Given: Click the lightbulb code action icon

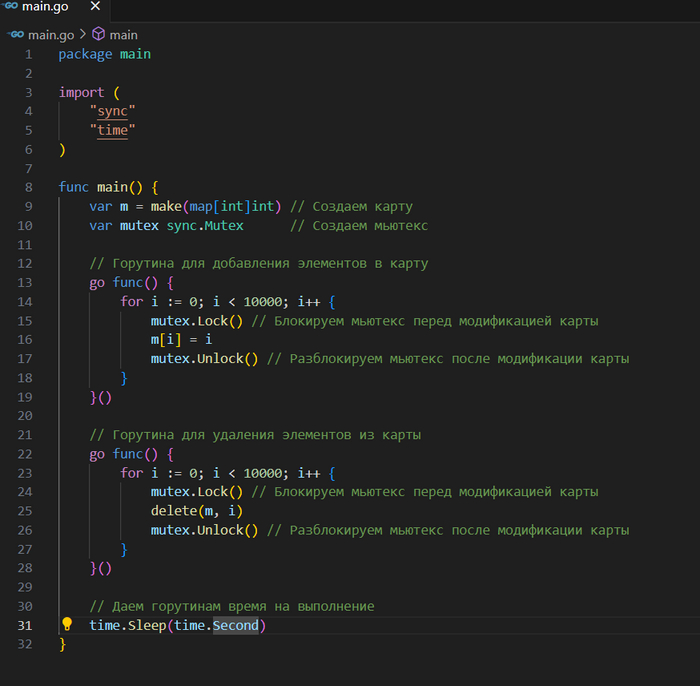Looking at the screenshot, I should click(x=67, y=624).
